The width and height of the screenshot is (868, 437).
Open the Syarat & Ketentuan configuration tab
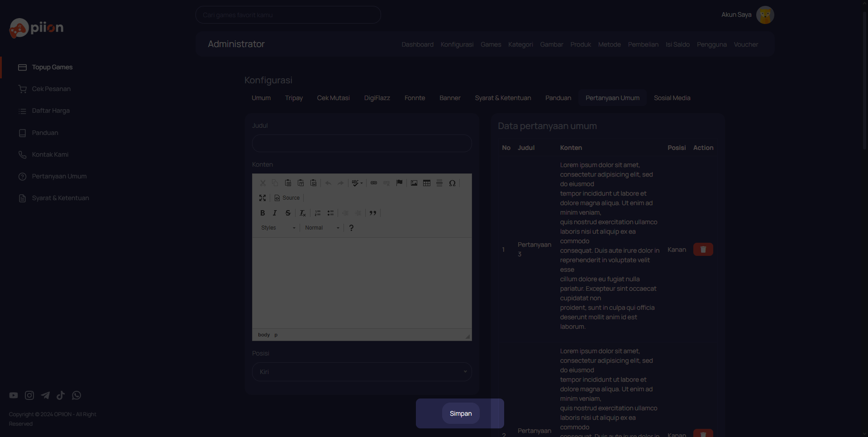point(503,98)
